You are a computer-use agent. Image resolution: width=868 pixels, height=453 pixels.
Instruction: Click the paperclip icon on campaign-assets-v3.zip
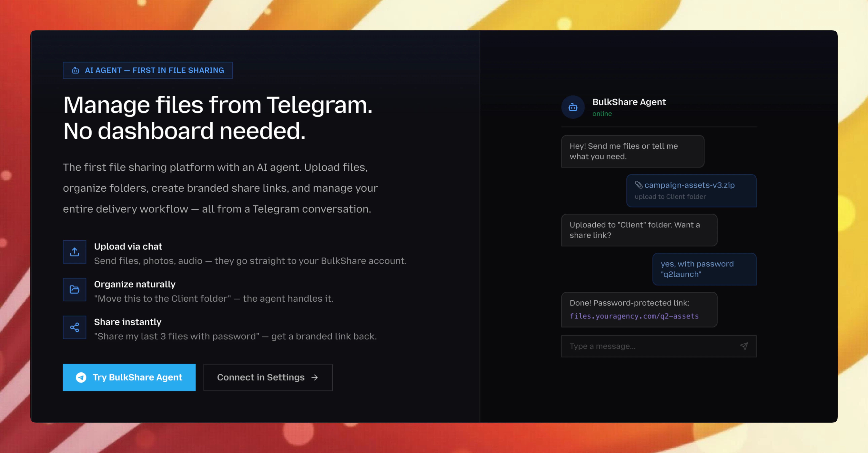click(639, 185)
